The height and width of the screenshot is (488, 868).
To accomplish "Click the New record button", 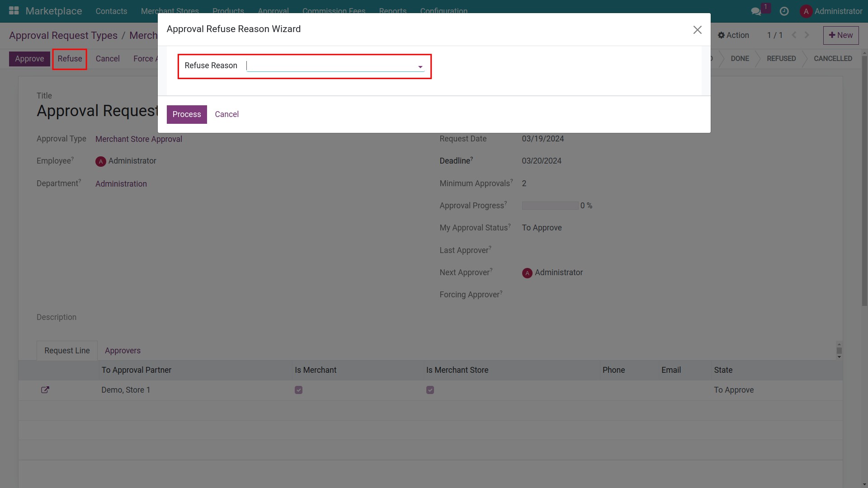I will [x=841, y=35].
